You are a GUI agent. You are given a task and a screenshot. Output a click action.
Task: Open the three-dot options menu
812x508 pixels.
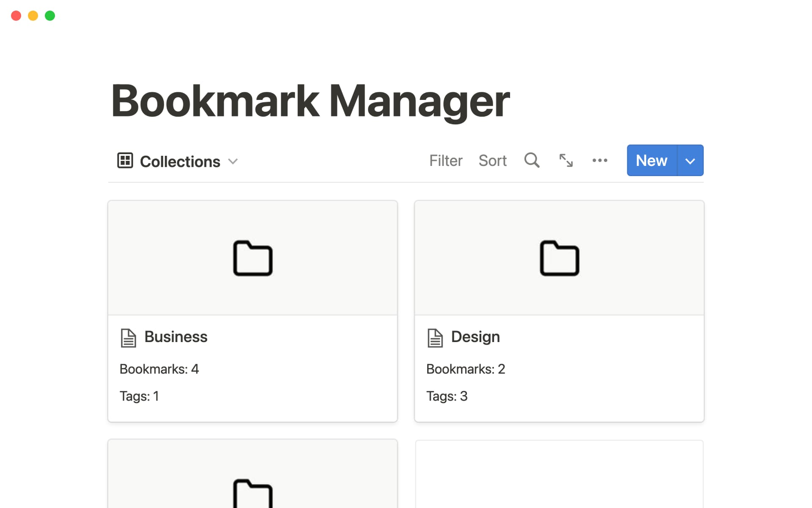pyautogui.click(x=600, y=160)
